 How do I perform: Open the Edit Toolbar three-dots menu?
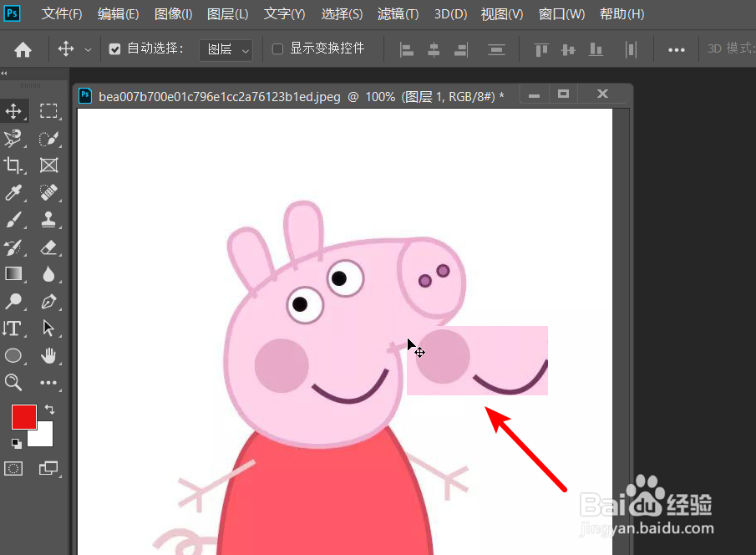point(48,382)
